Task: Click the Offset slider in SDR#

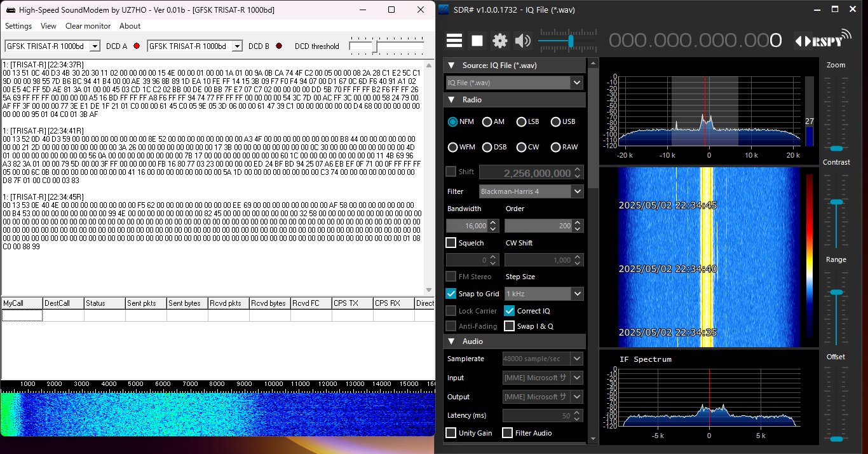Action: (836, 404)
